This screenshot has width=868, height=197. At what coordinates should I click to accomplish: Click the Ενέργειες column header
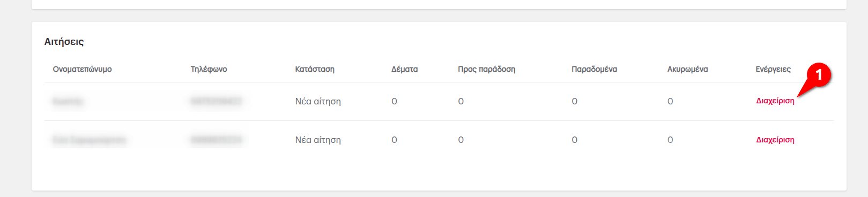click(773, 69)
